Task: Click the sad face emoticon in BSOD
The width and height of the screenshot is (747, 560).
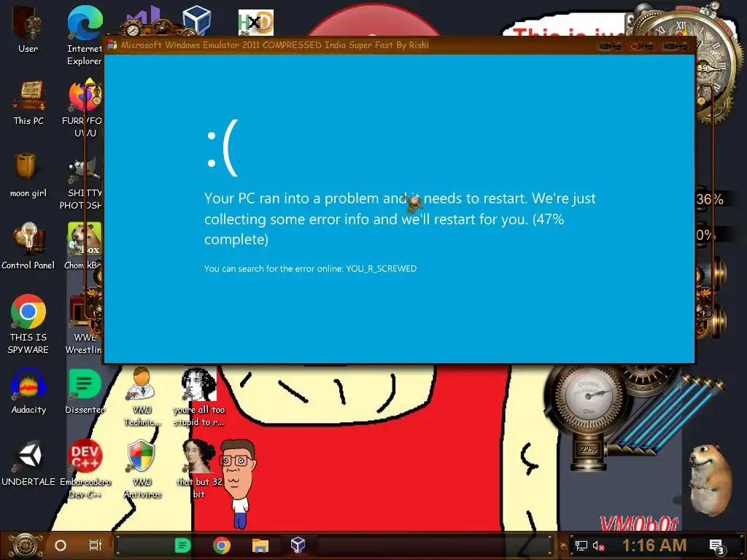Action: pos(222,148)
